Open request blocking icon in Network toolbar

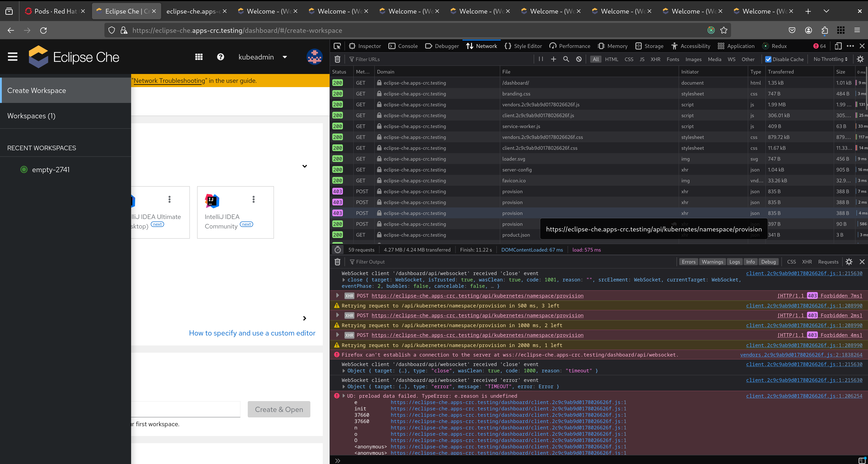point(579,59)
